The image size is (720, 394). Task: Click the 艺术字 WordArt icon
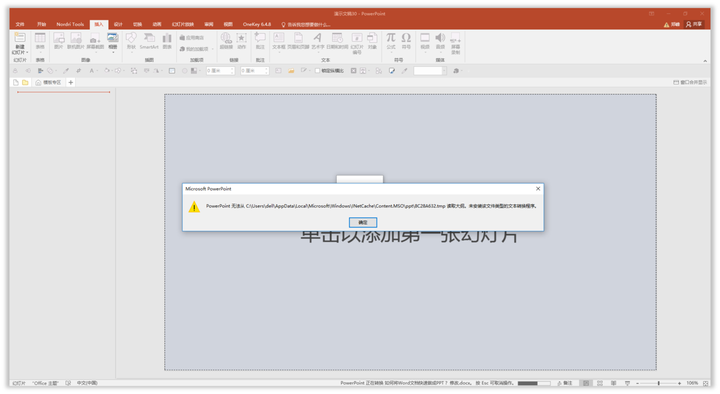tap(318, 41)
